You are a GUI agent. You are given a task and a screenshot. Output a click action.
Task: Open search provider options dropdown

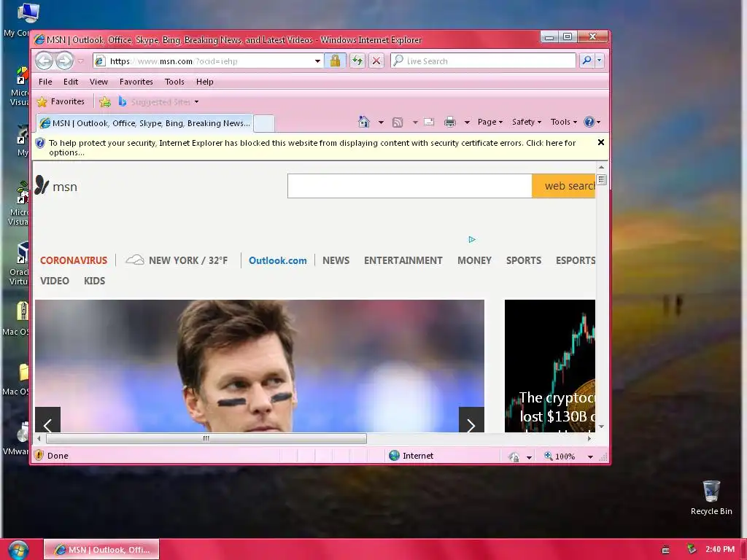click(x=600, y=61)
